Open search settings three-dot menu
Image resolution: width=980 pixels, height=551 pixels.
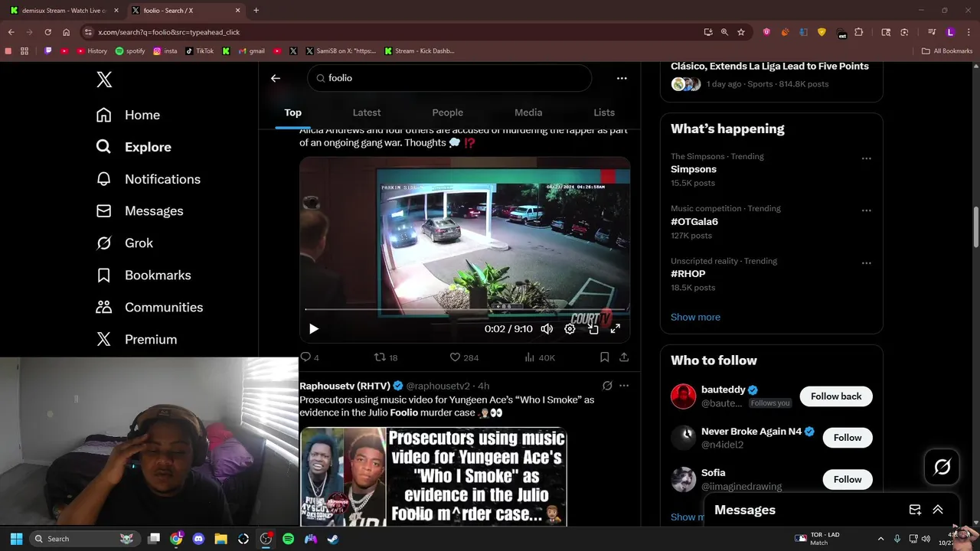click(x=622, y=78)
